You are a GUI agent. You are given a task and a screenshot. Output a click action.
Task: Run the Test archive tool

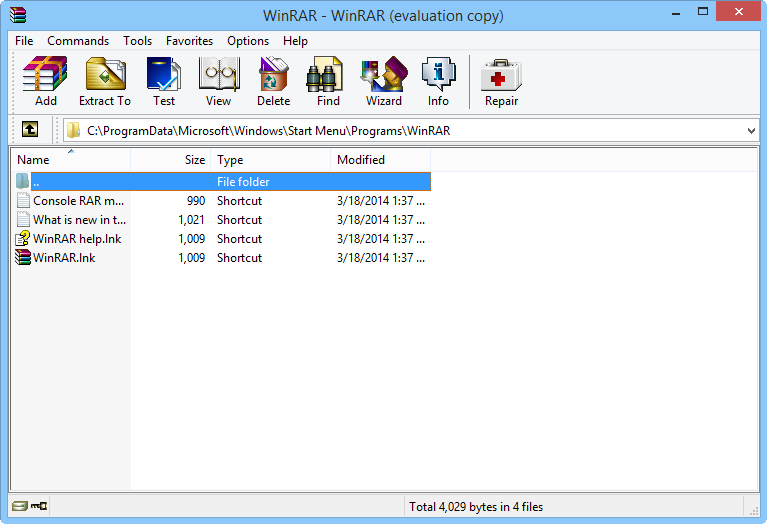pyautogui.click(x=163, y=81)
